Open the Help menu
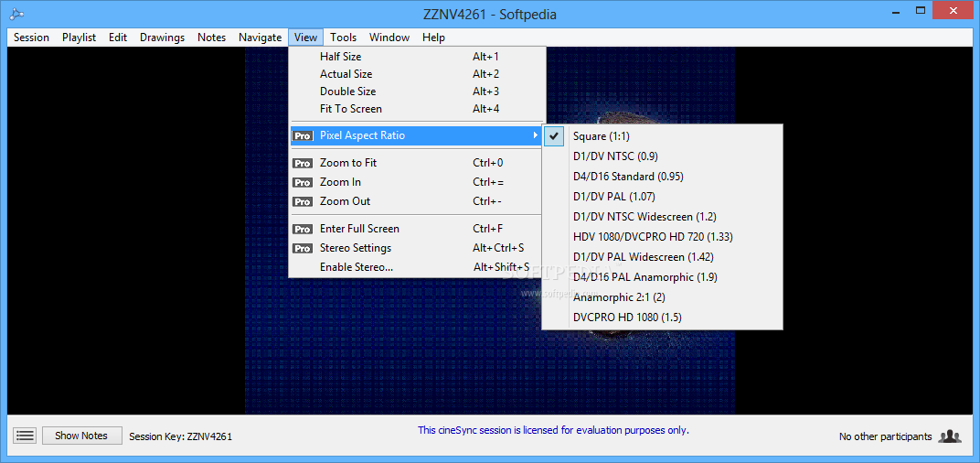 (433, 38)
